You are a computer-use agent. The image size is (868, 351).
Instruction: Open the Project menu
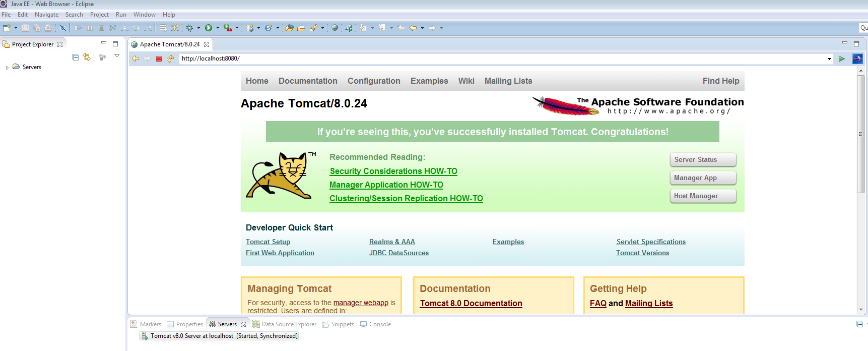99,15
